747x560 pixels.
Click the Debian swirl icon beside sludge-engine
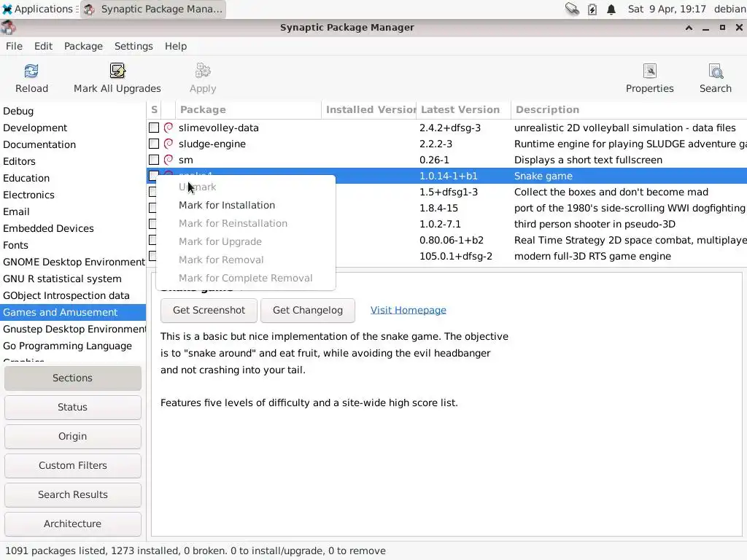point(169,144)
